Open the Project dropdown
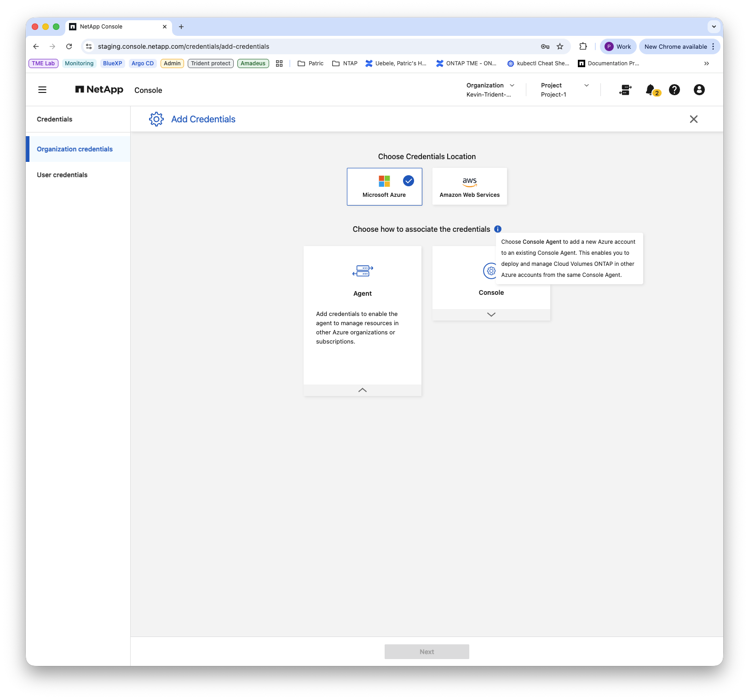This screenshot has width=749, height=700. pyautogui.click(x=565, y=90)
